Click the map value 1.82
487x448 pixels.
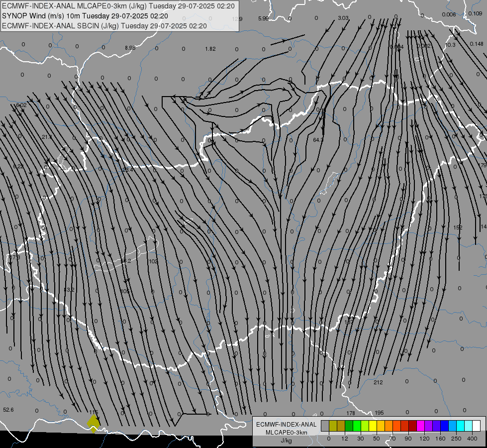pos(210,49)
